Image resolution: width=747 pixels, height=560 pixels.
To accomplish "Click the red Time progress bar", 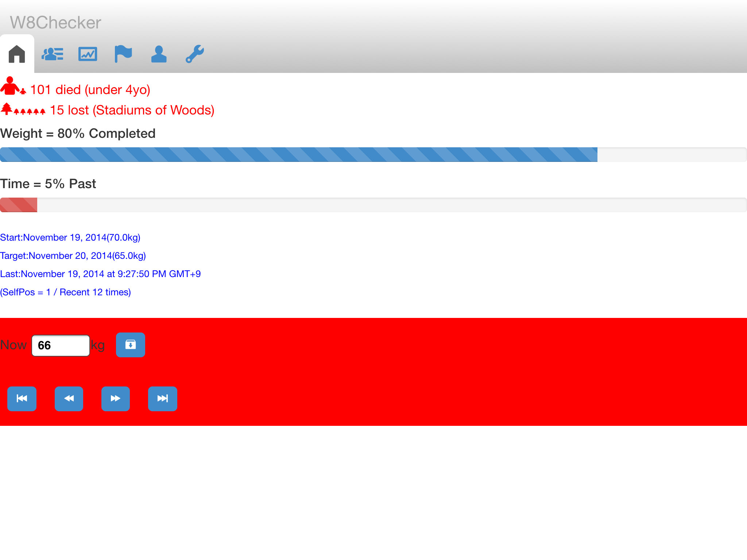I will click(19, 205).
